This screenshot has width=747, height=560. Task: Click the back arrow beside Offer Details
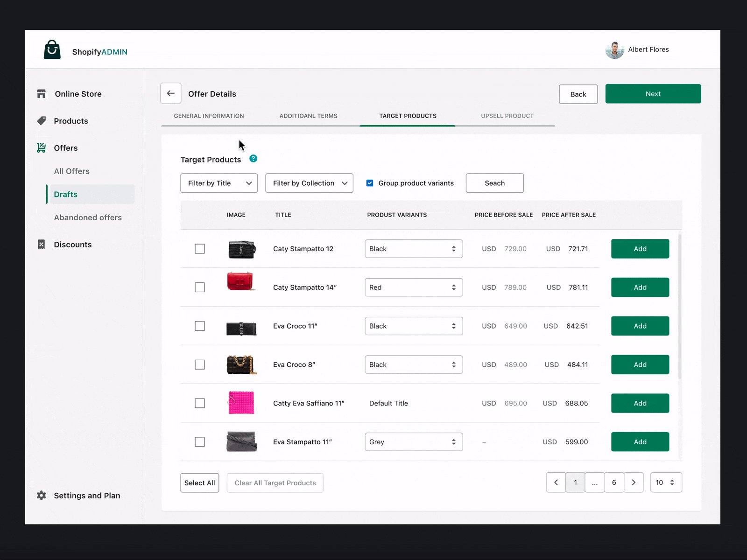pyautogui.click(x=171, y=93)
